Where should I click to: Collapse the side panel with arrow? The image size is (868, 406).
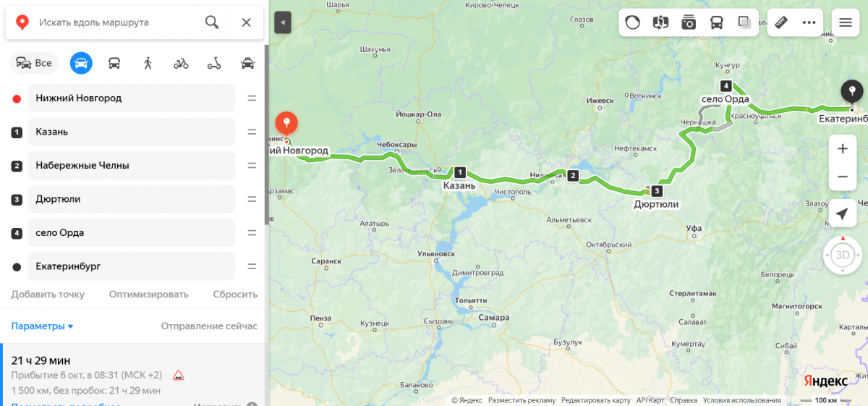(x=283, y=22)
